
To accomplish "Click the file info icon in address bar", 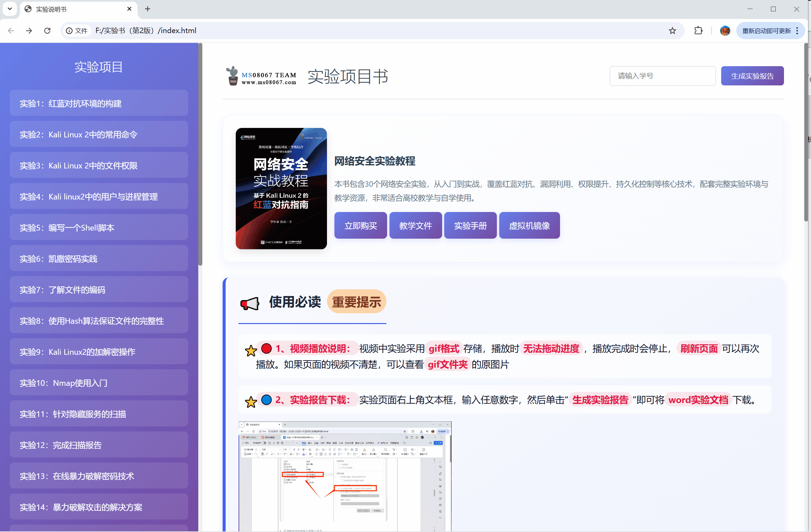I will tap(69, 31).
